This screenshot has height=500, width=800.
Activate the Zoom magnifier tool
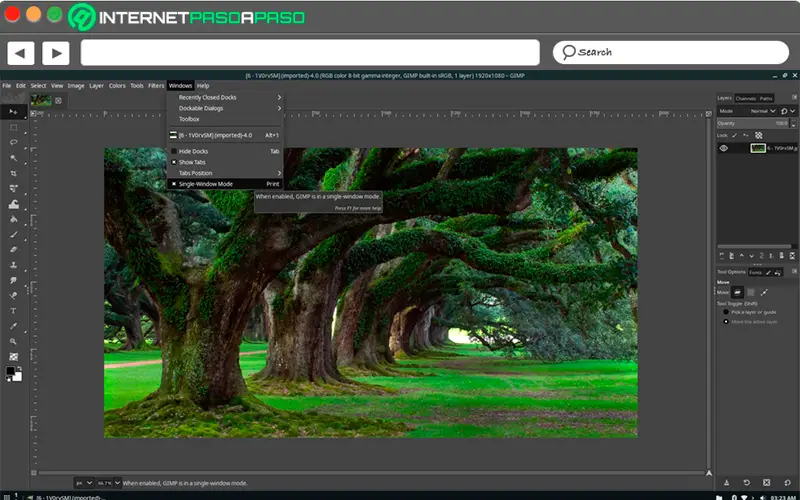13,341
